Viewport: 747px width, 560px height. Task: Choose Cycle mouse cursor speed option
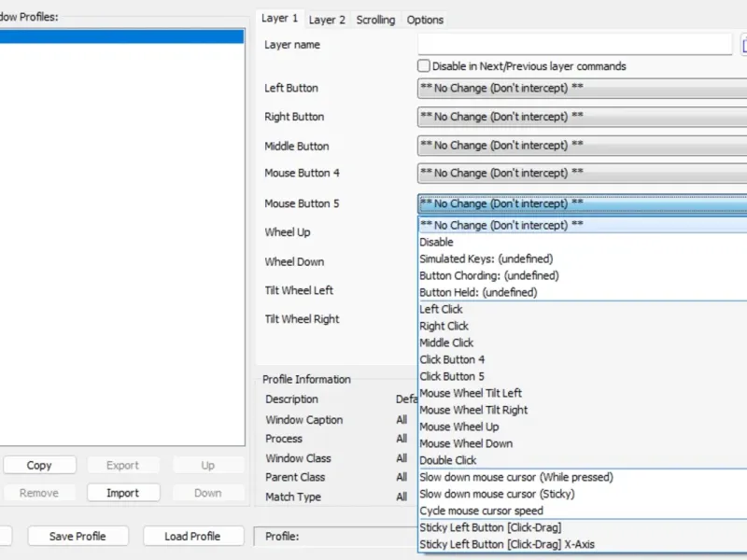point(583,511)
